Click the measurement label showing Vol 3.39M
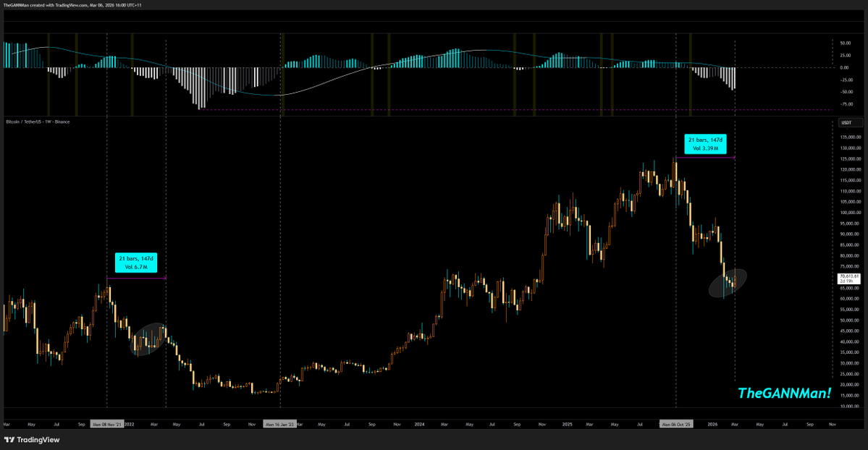The image size is (868, 450). tap(705, 144)
